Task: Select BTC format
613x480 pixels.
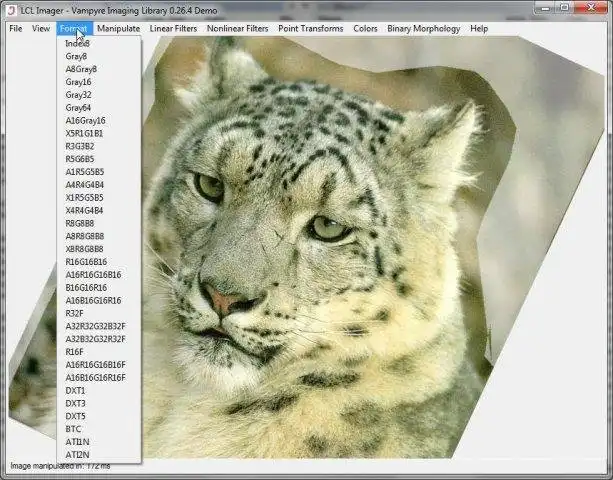Action: point(99,429)
